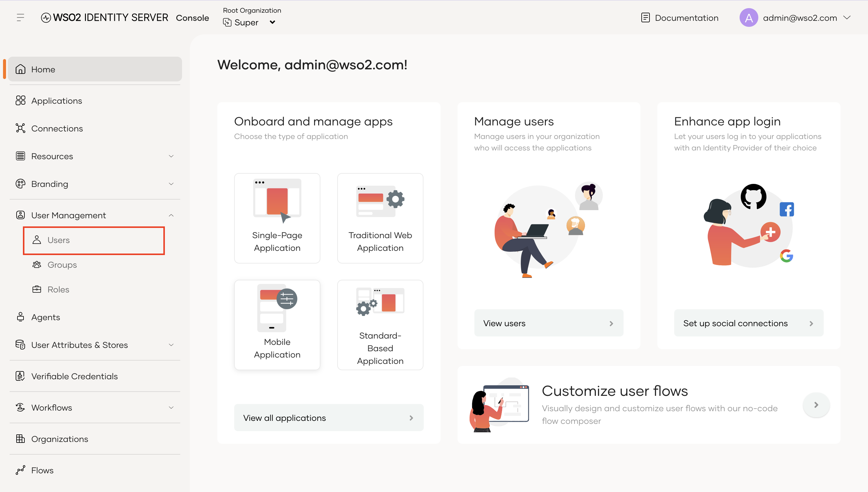The width and height of the screenshot is (868, 492).
Task: Click the User Management profile icon
Action: (x=20, y=215)
